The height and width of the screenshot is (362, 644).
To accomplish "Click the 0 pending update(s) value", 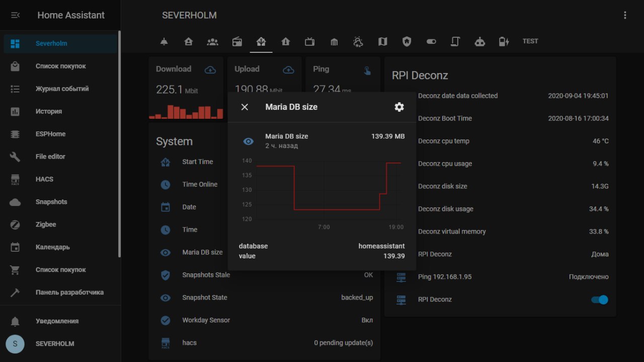I will (x=344, y=343).
